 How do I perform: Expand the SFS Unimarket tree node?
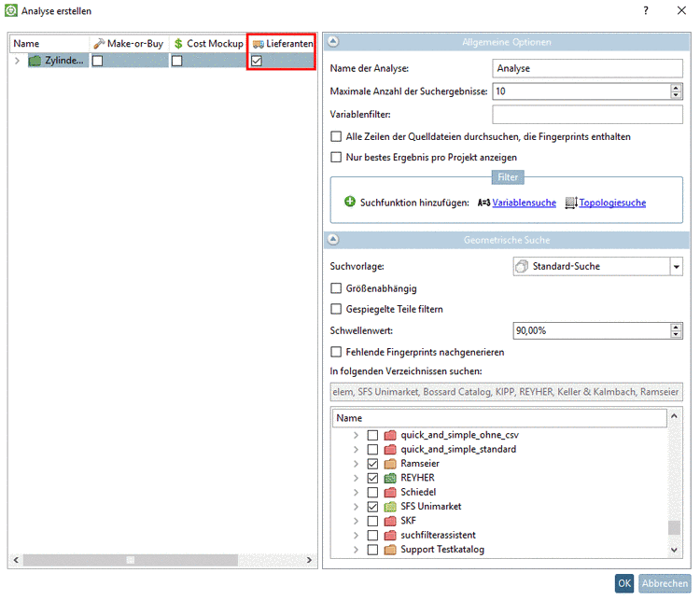356,507
